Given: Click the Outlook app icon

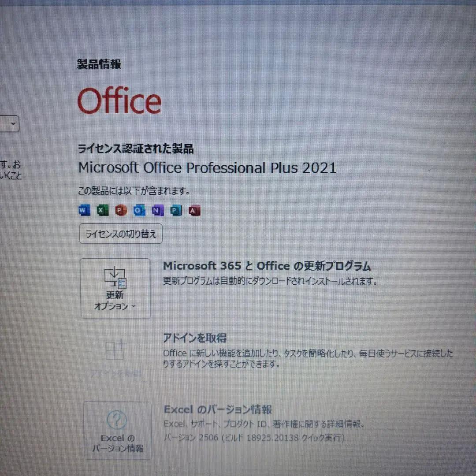Looking at the screenshot, I should 139,210.
